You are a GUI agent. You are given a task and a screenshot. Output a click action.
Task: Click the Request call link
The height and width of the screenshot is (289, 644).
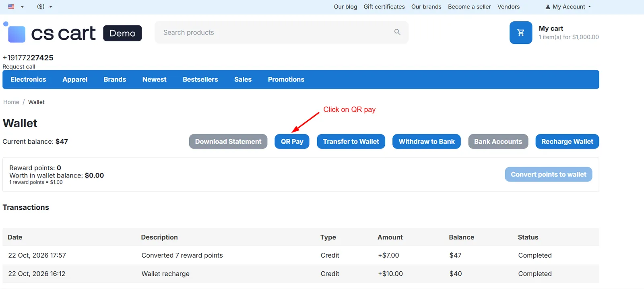tap(19, 67)
